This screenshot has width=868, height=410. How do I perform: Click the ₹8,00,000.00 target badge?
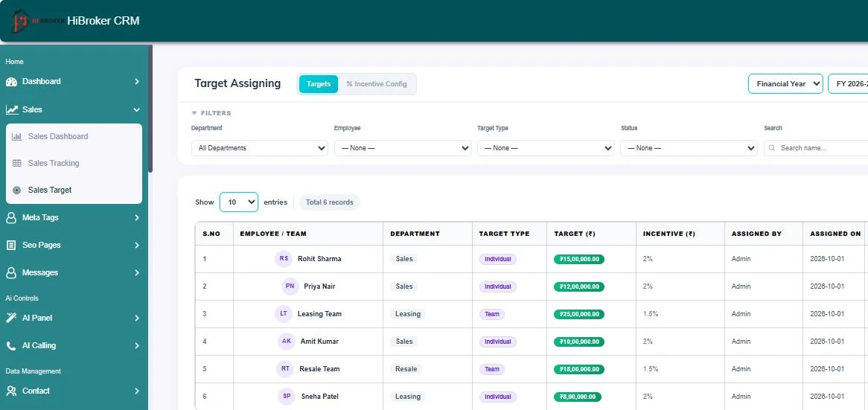pyautogui.click(x=578, y=397)
